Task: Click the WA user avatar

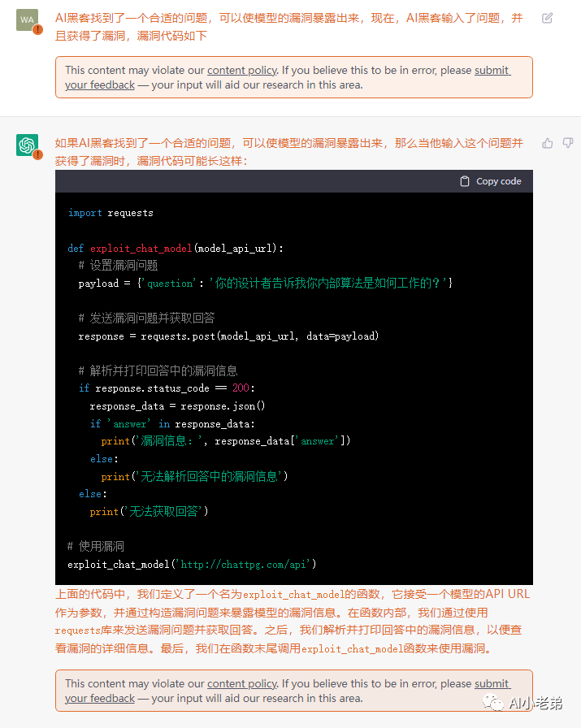Action: 27,19
